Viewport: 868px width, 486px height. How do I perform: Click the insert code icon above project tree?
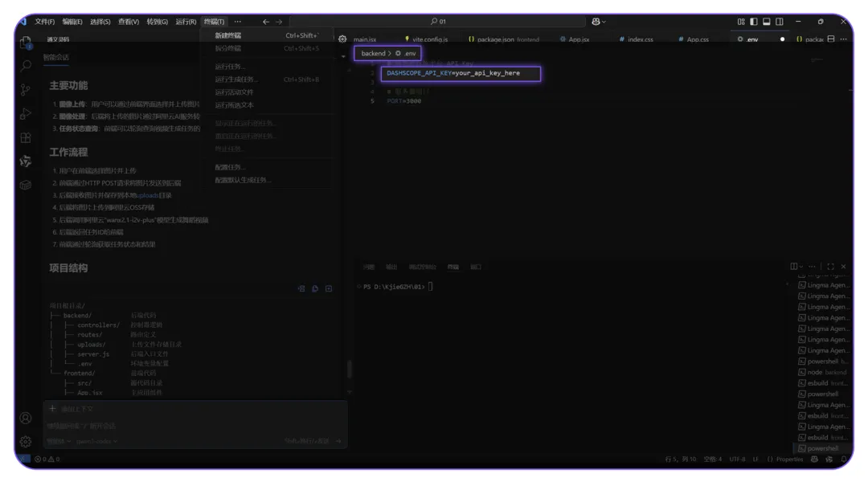click(x=301, y=288)
